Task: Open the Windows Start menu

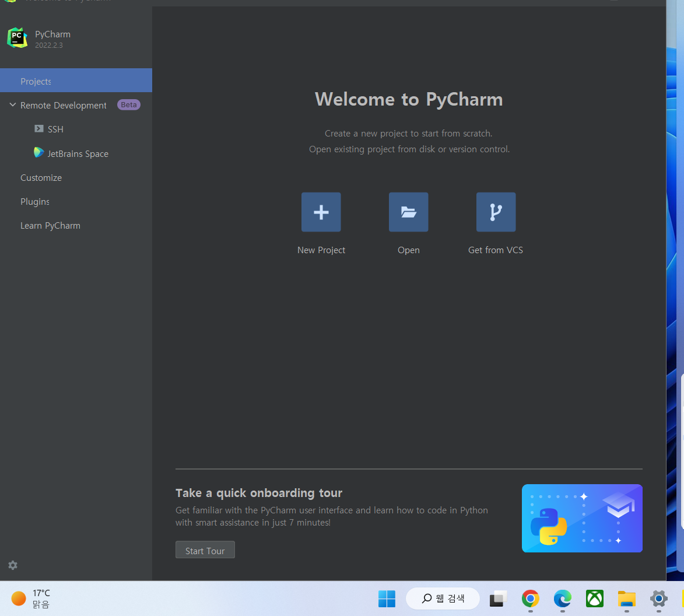Action: pyautogui.click(x=387, y=598)
